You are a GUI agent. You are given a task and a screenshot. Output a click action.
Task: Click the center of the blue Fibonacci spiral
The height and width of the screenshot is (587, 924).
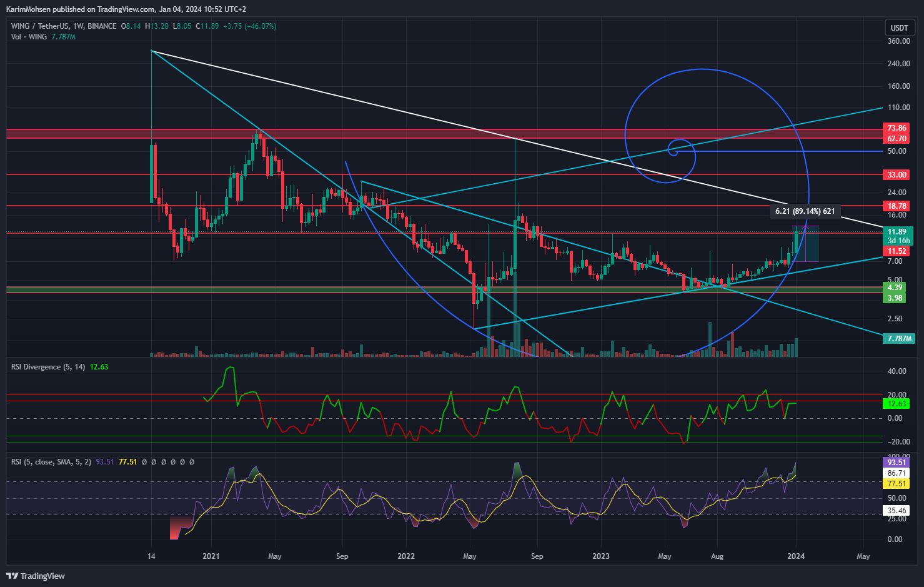tap(673, 150)
